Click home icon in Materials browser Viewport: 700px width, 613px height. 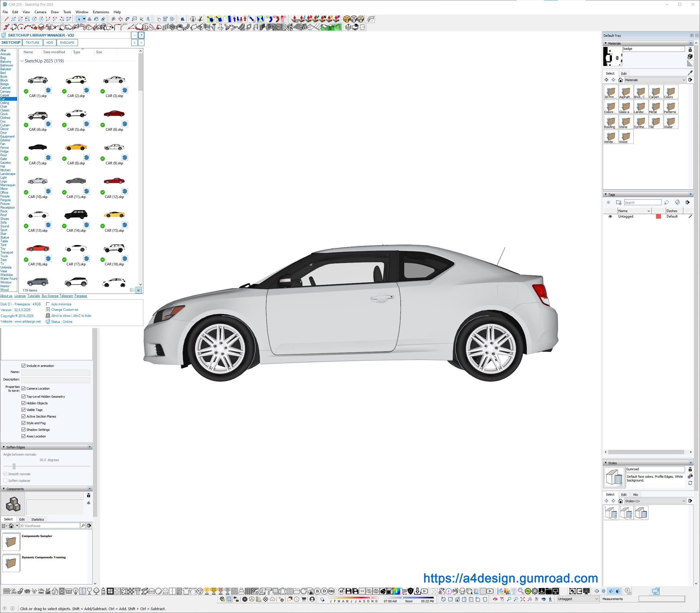pyautogui.click(x=620, y=80)
